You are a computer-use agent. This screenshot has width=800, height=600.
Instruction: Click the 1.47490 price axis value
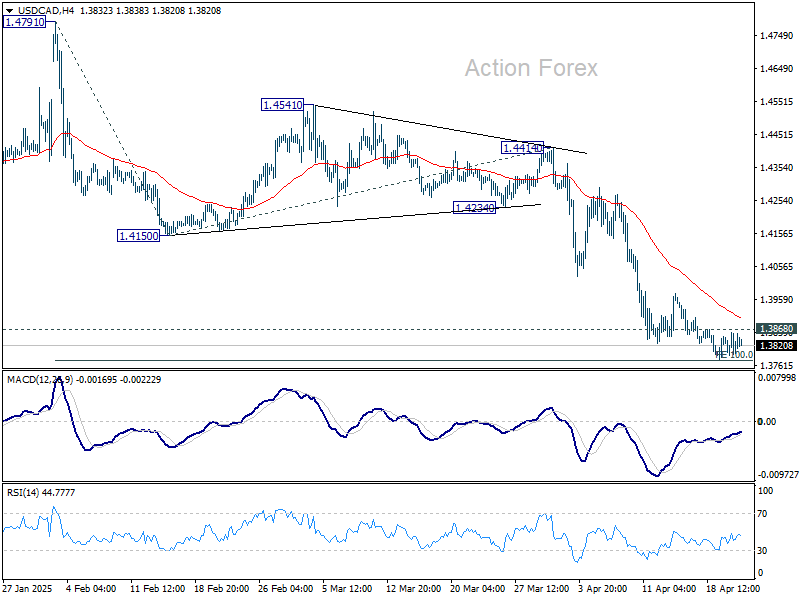777,35
